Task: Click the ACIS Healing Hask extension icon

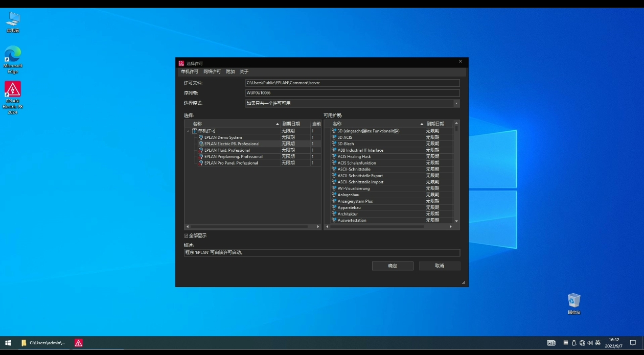Action: (334, 156)
